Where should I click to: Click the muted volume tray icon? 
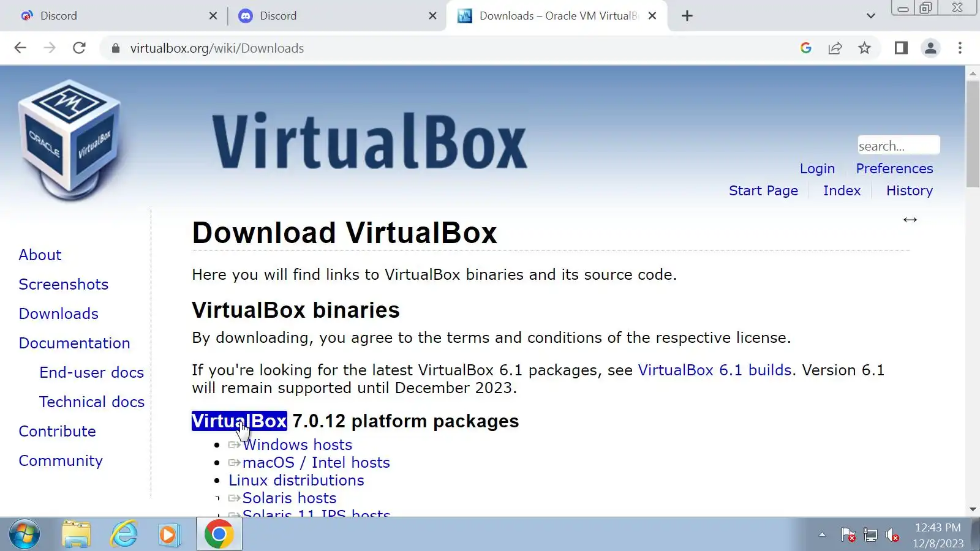892,535
